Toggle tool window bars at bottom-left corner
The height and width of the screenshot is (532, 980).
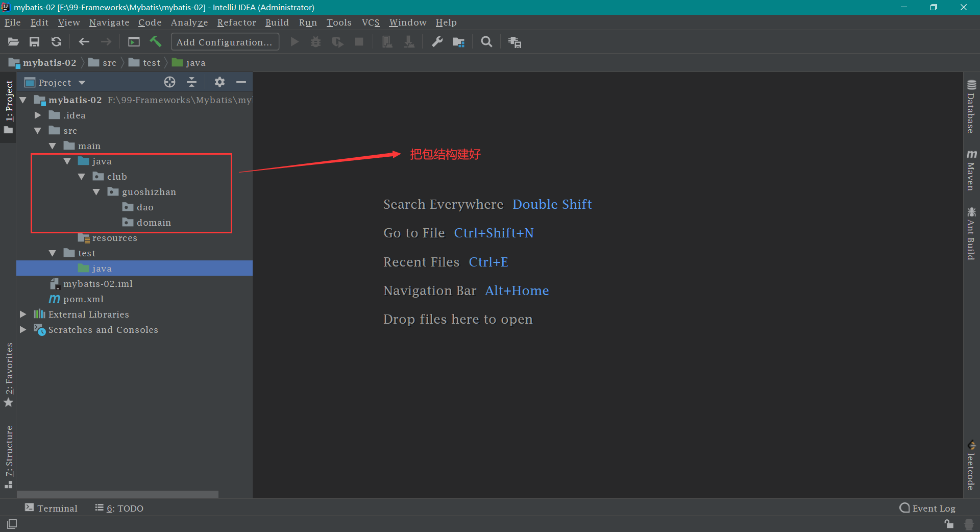[x=12, y=524]
